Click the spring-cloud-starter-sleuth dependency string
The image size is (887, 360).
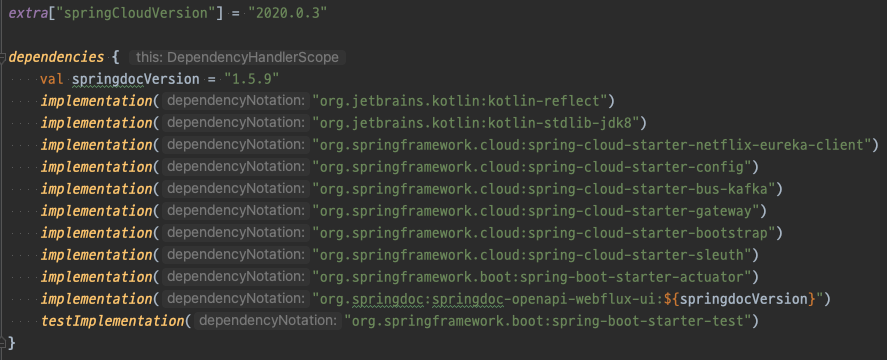pyautogui.click(x=531, y=255)
